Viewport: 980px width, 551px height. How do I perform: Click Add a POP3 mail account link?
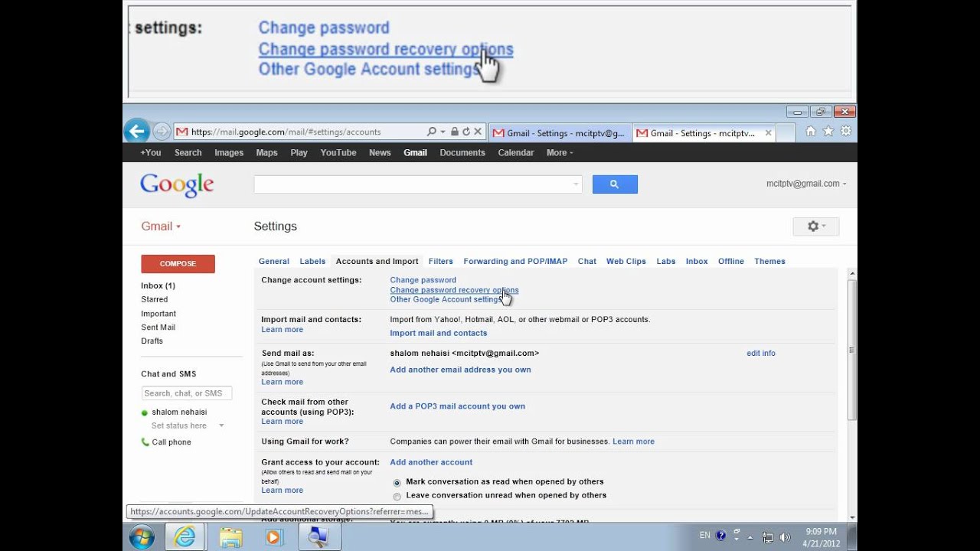pos(457,406)
